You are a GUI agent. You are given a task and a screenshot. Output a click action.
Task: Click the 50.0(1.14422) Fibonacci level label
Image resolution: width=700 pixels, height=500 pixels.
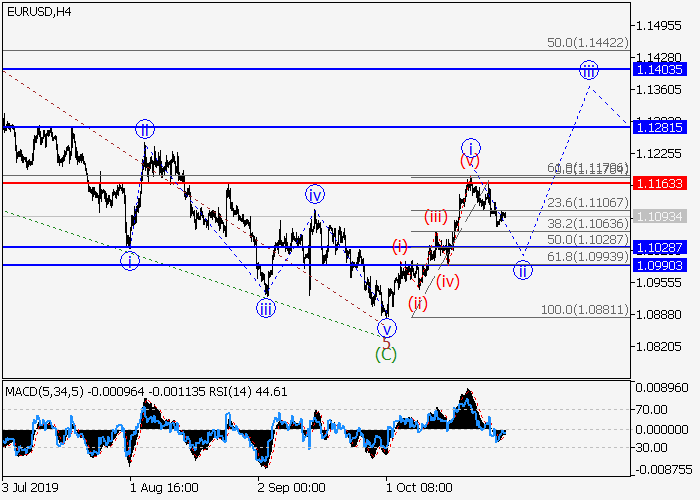(587, 43)
